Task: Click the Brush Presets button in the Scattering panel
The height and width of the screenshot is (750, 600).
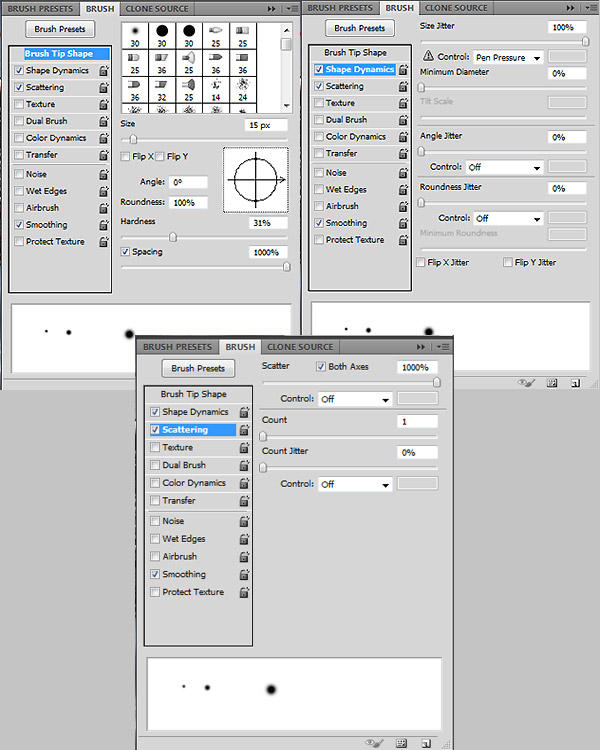Action: [x=197, y=369]
